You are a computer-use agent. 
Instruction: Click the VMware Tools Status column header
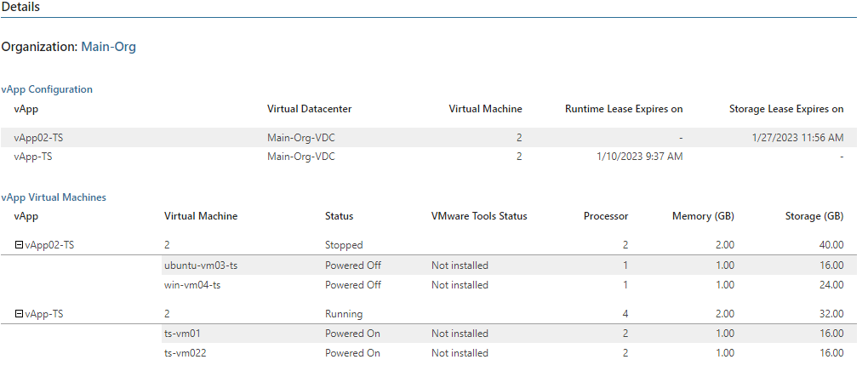coord(479,216)
